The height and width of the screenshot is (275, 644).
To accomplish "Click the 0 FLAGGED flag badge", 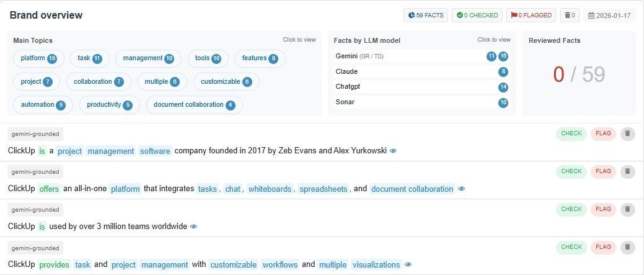I will pos(531,16).
